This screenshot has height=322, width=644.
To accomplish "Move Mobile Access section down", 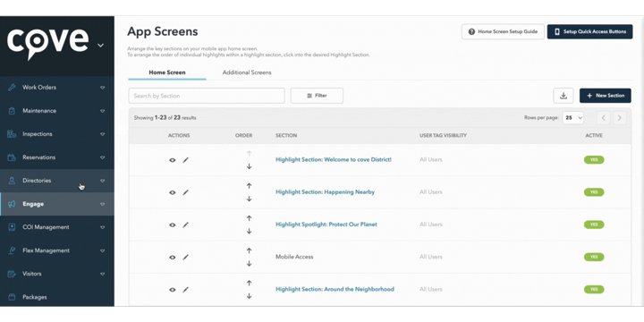I will click(249, 264).
